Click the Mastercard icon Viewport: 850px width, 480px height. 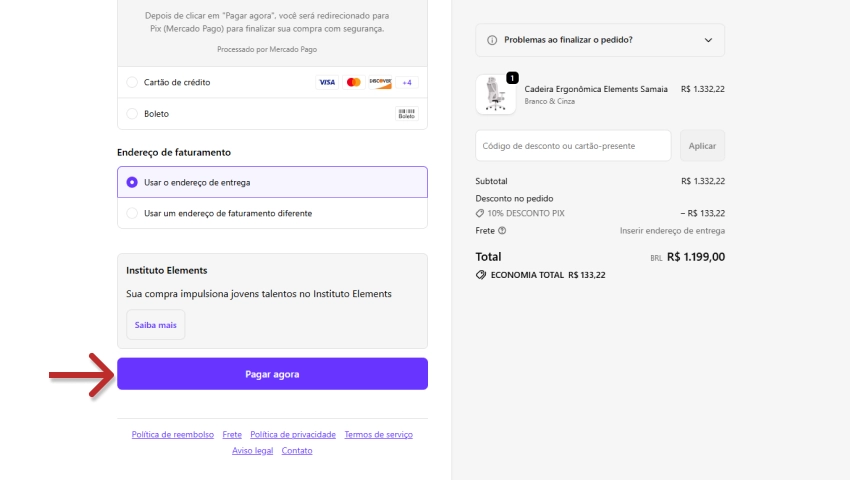[353, 82]
